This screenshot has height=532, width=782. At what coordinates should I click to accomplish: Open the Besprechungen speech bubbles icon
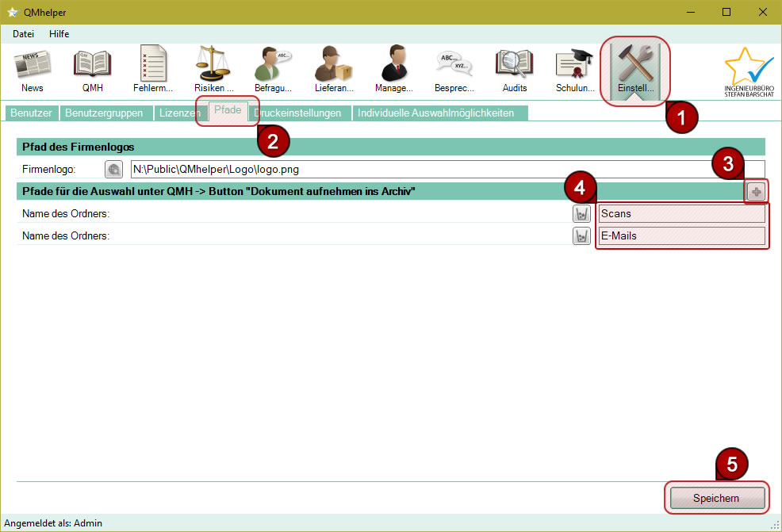click(x=454, y=70)
